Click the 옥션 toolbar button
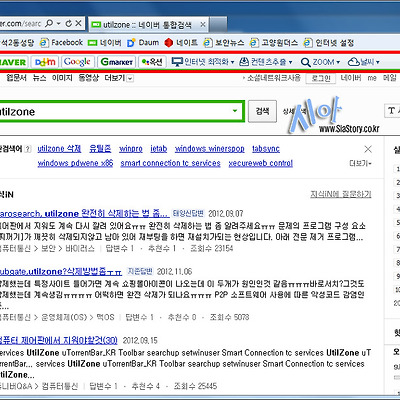The width and height of the screenshot is (400, 400). click(x=152, y=62)
